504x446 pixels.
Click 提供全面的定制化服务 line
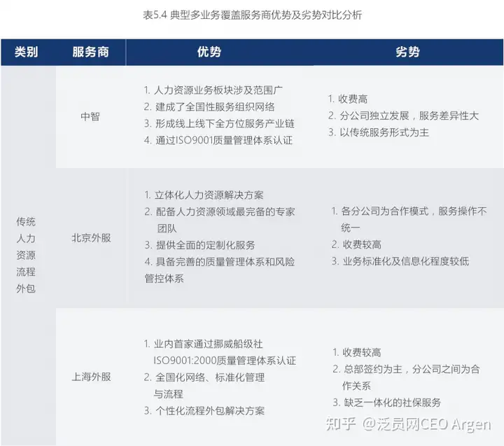click(199, 245)
